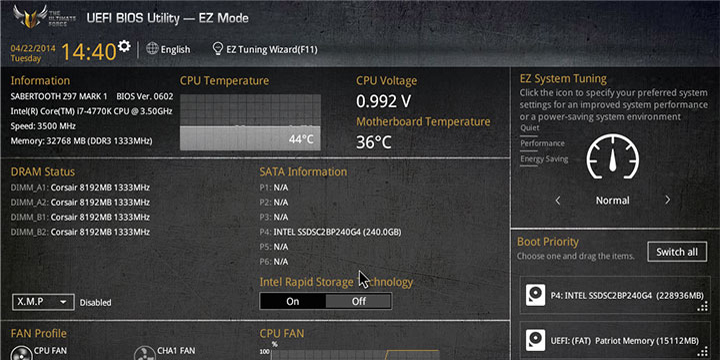720x360 pixels.
Task: Click SATA P5: N/A entry
Action: click(274, 247)
